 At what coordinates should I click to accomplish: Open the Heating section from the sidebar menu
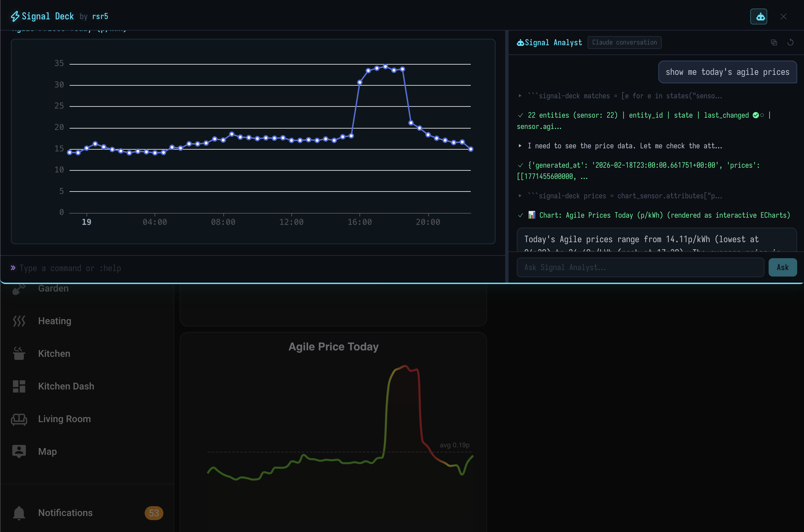(x=54, y=321)
